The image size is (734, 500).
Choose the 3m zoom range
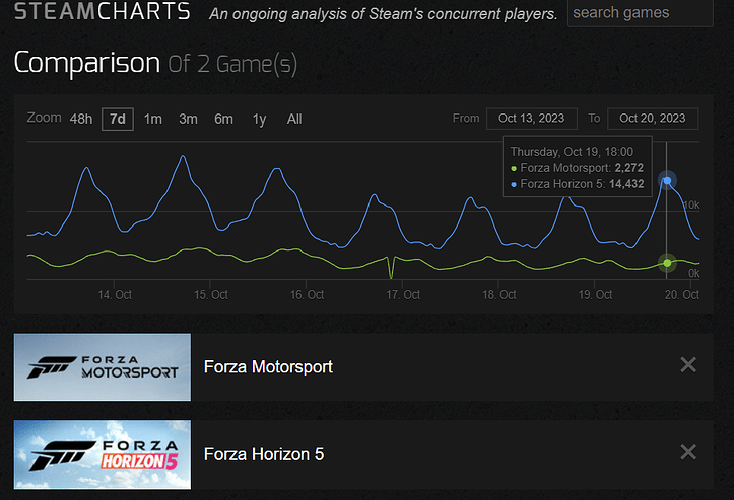click(x=188, y=119)
